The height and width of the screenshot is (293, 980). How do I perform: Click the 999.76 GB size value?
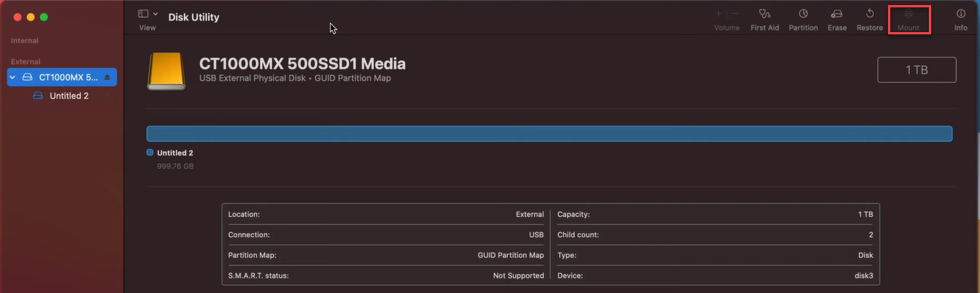175,167
